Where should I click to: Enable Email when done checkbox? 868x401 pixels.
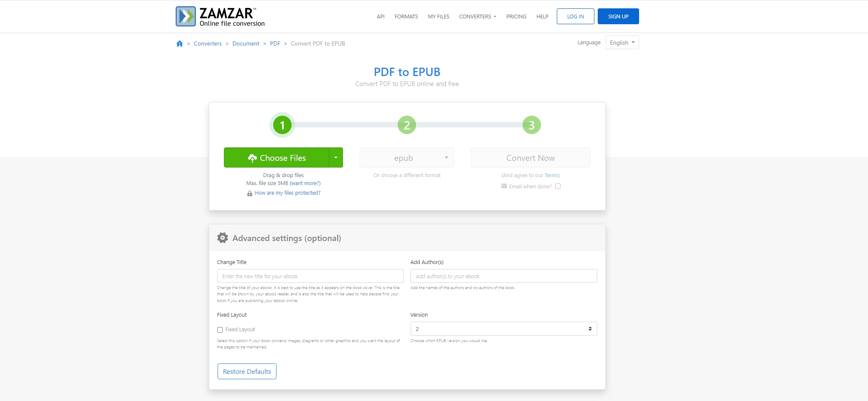[x=558, y=186]
